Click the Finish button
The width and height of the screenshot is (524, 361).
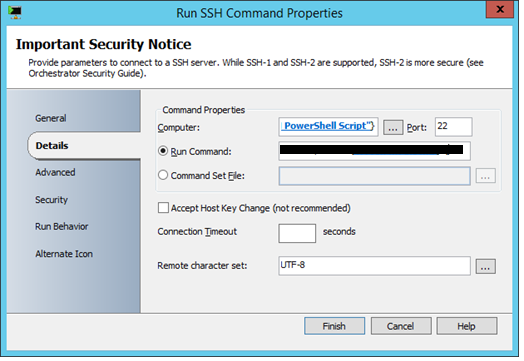tap(334, 326)
